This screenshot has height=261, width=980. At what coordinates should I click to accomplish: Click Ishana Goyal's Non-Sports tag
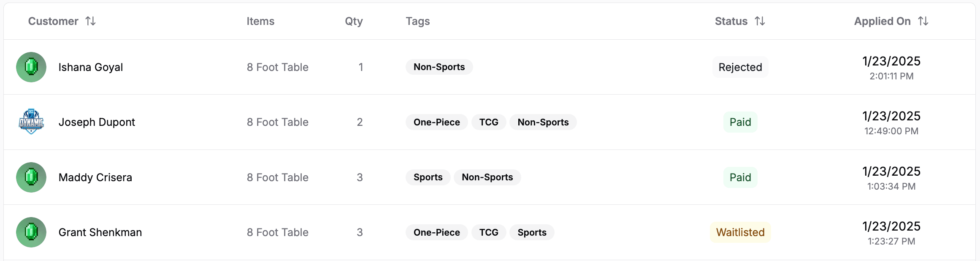tap(439, 67)
